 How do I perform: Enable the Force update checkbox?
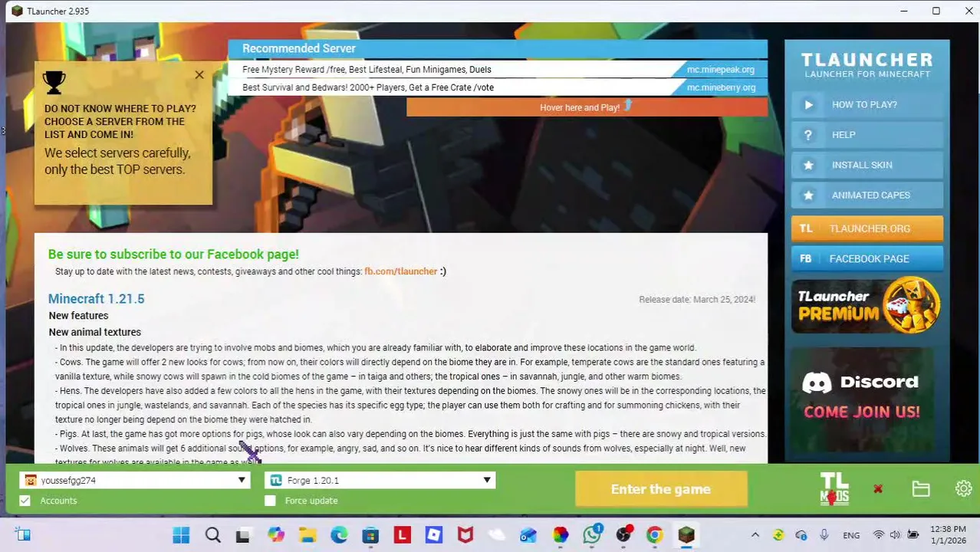click(270, 501)
